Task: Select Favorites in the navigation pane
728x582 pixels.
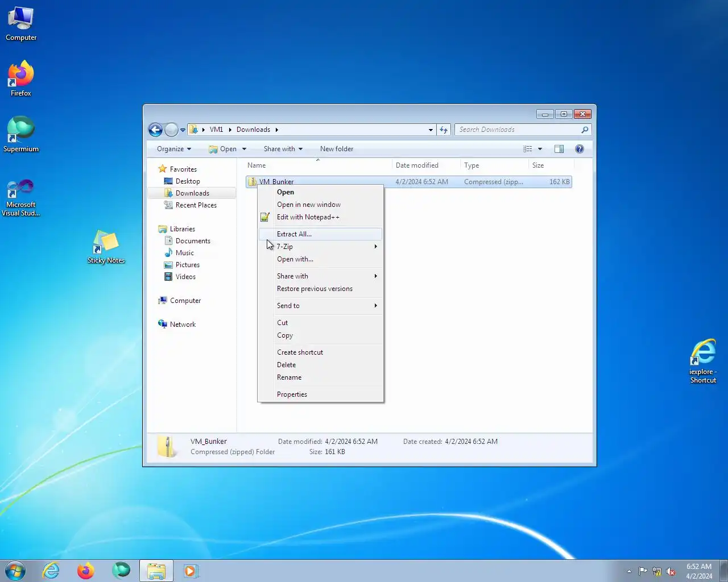Action: pyautogui.click(x=183, y=169)
